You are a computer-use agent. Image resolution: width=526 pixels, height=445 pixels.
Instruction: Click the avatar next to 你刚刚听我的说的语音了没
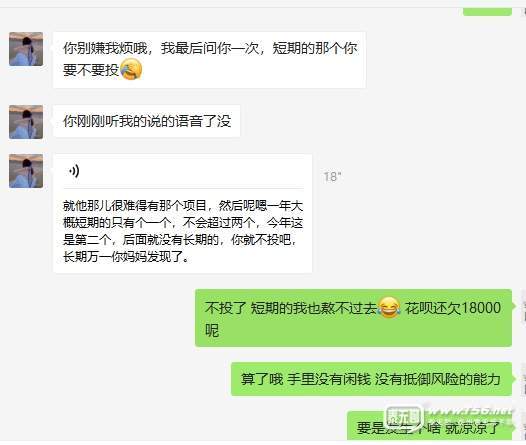[26, 122]
